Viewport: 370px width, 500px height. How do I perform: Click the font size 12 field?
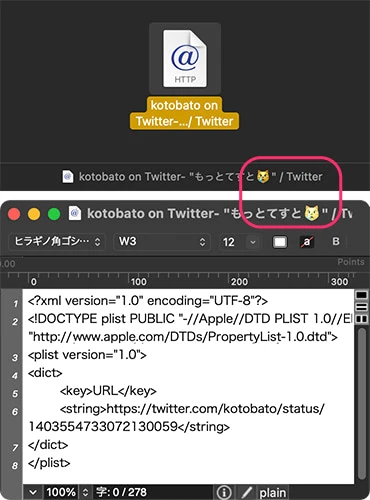[x=231, y=242]
